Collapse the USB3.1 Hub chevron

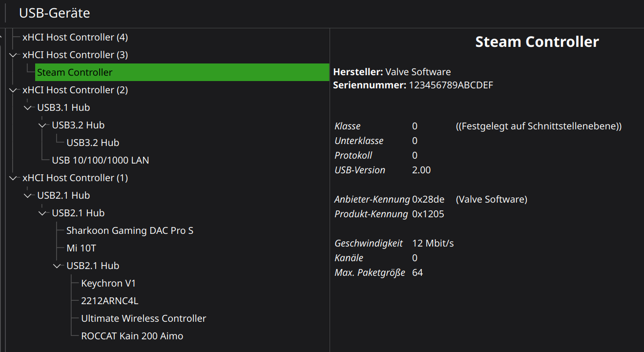[27, 108]
